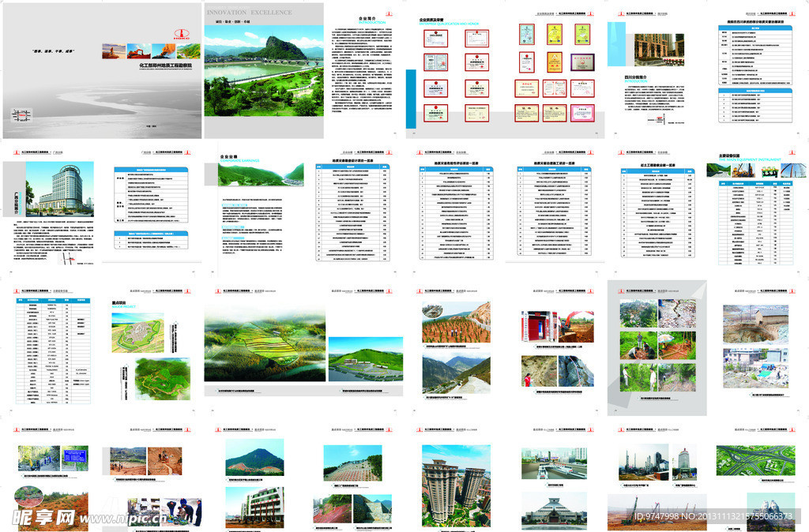Select the excavator photo on the cover strip
Viewport: 809px width, 532px height.
point(139,51)
